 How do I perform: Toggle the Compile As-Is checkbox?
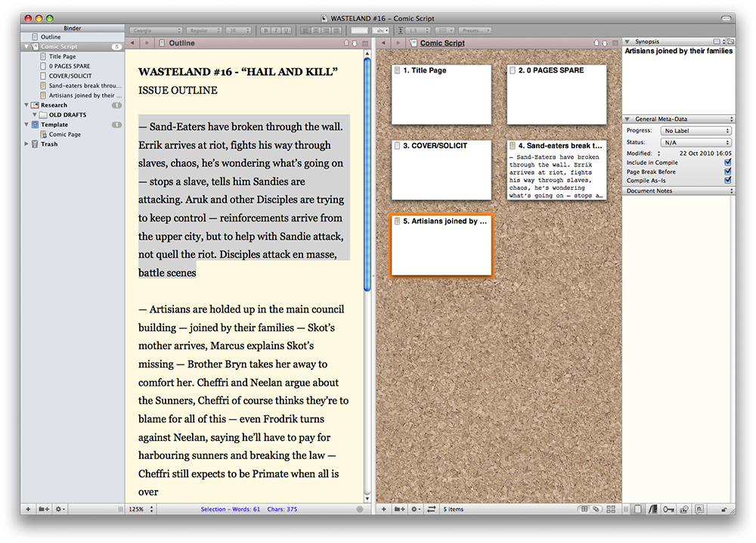[x=728, y=181]
